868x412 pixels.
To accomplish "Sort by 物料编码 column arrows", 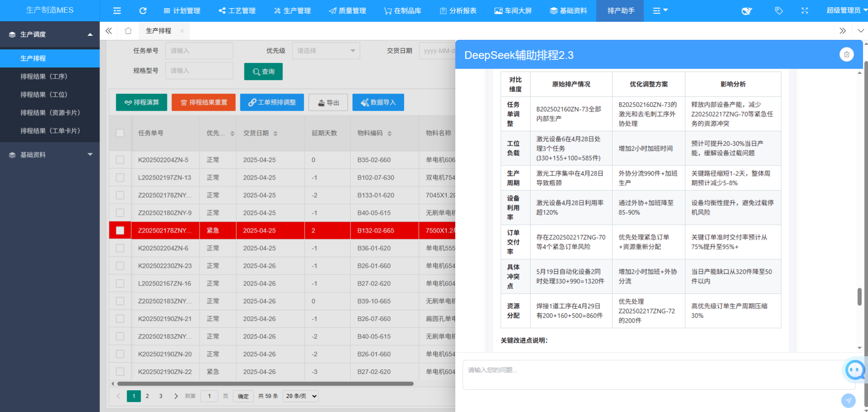I will (x=390, y=133).
